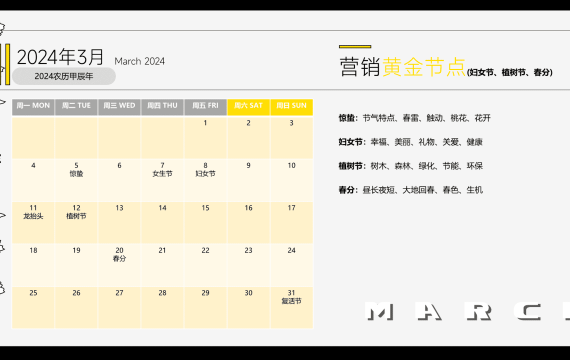Viewport: 570px width, 360px height.
Task: Click calendar date 4
Action: pyautogui.click(x=33, y=165)
